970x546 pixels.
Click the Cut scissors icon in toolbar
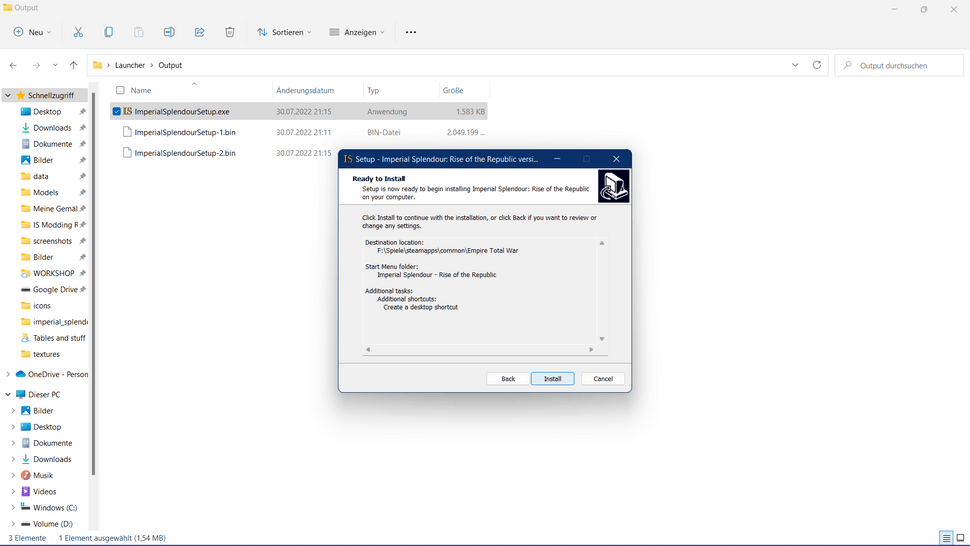coord(78,32)
